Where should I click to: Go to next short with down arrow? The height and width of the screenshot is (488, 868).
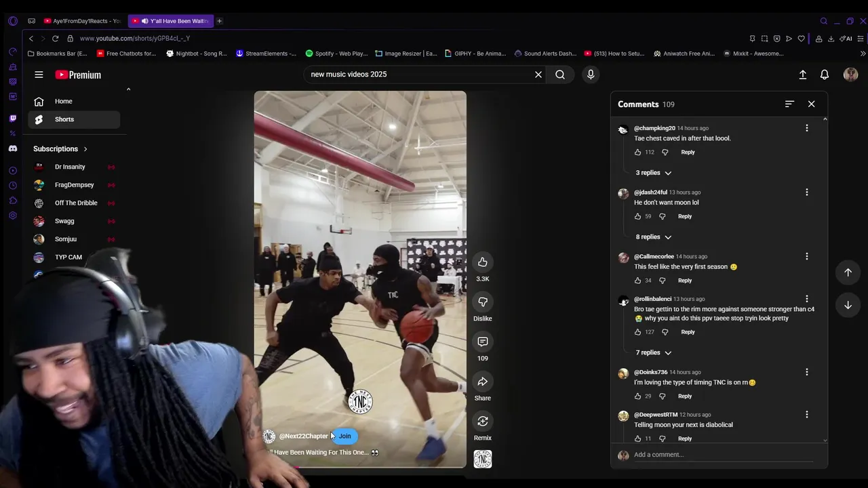[848, 306]
